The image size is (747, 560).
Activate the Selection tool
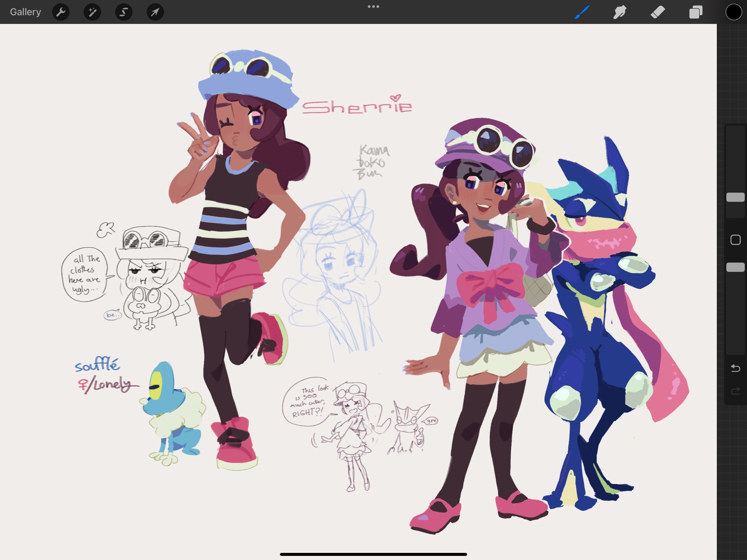(124, 12)
